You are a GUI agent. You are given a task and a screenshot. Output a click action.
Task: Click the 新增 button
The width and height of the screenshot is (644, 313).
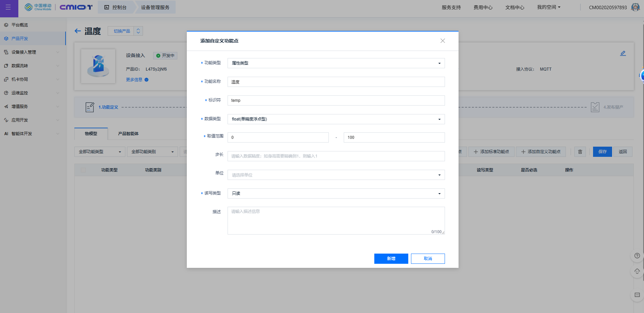click(x=391, y=259)
